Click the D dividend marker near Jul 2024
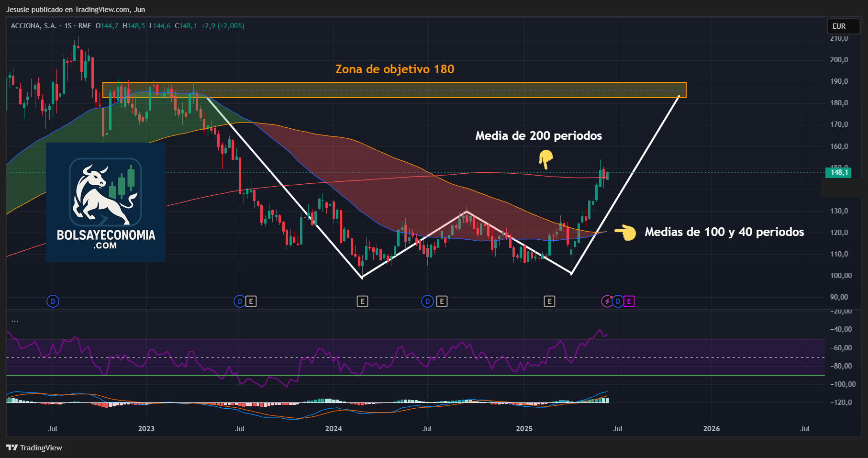The image size is (868, 458). click(427, 301)
